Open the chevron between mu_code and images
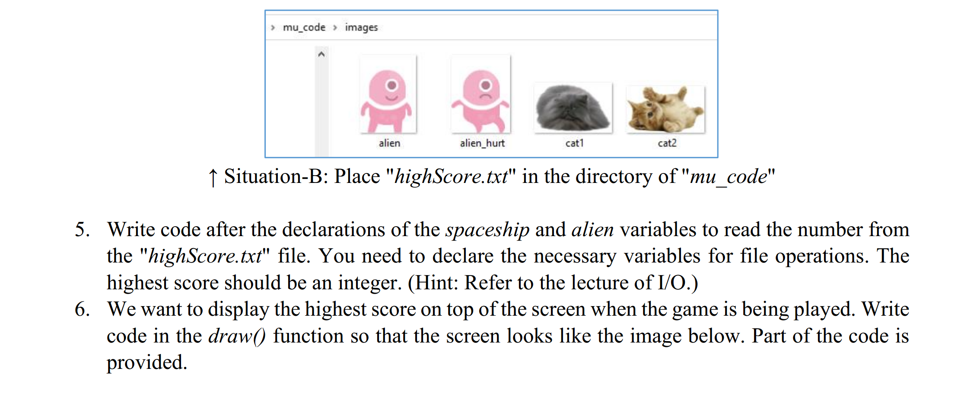 335,27
